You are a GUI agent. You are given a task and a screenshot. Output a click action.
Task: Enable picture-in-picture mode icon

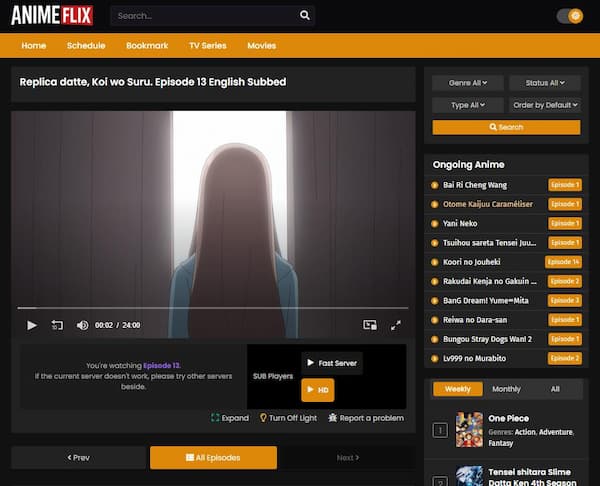click(x=370, y=325)
